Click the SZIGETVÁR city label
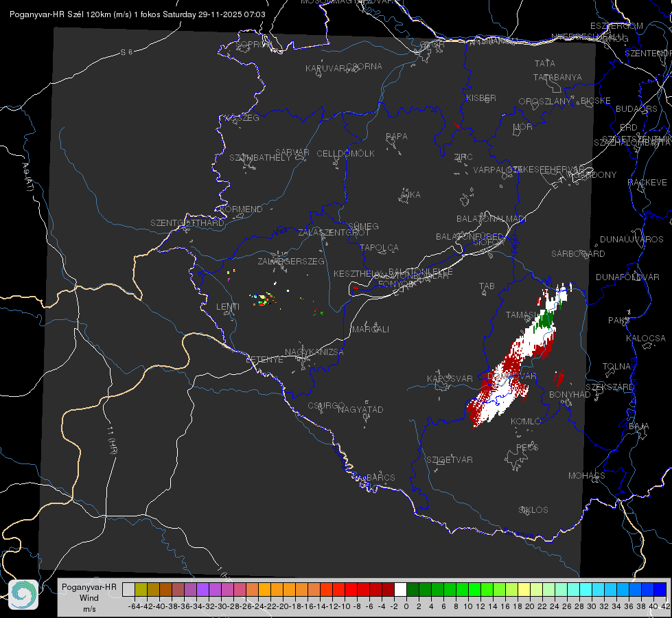The image size is (672, 618). [x=450, y=460]
